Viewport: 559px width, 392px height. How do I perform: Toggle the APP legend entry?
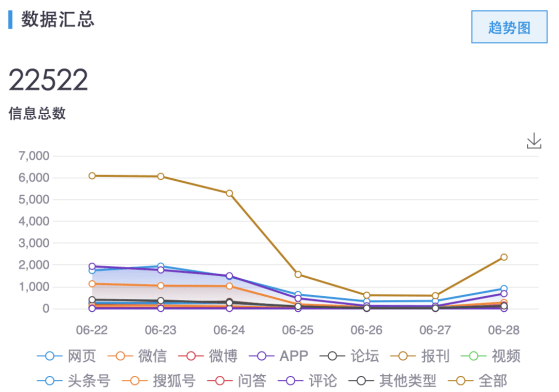pyautogui.click(x=279, y=356)
